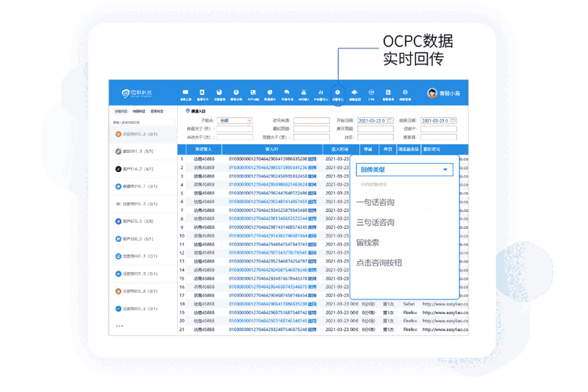Select the gray avatar of conversation 581..5

coord(118,152)
